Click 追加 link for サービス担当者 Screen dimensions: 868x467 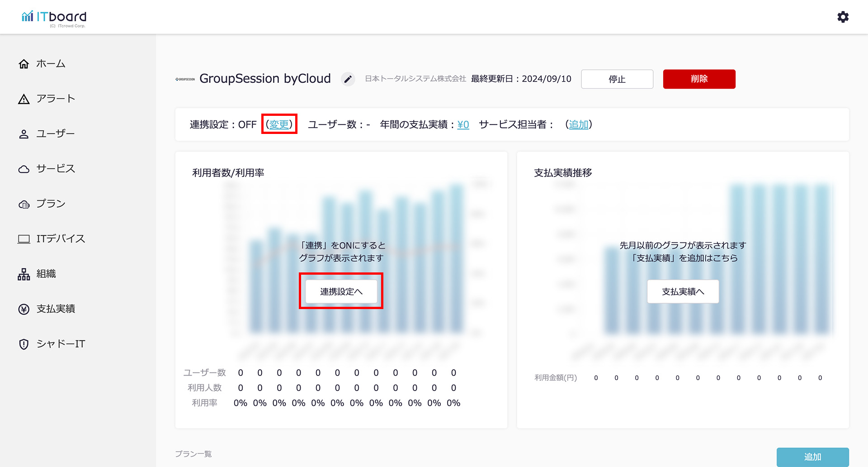coord(579,124)
